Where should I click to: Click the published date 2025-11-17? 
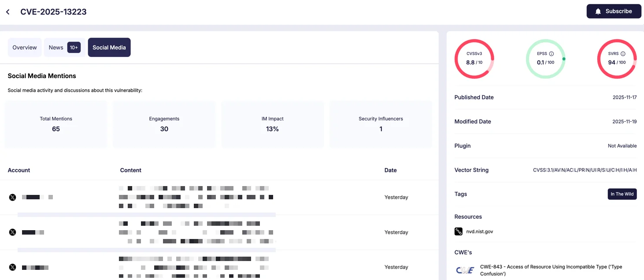tap(625, 97)
